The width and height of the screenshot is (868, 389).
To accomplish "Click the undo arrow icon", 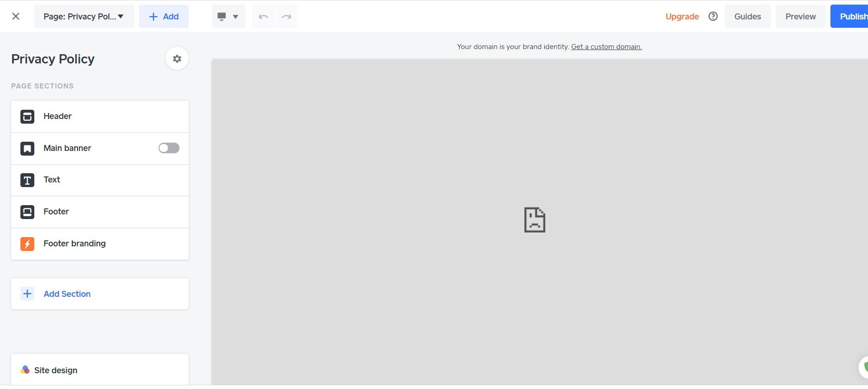I will [x=263, y=16].
